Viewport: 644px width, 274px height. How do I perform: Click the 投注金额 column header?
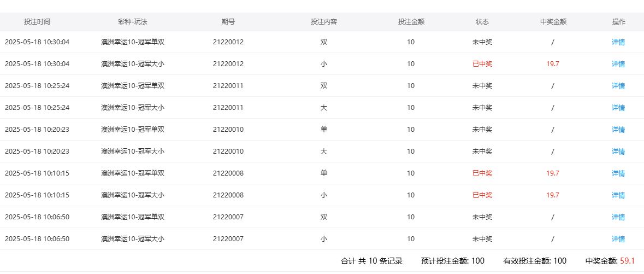(411, 22)
